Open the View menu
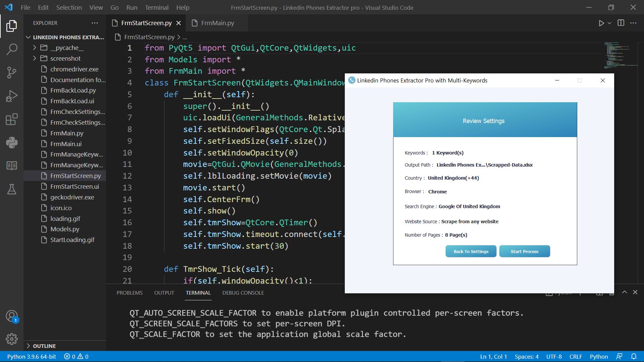 coord(96,7)
